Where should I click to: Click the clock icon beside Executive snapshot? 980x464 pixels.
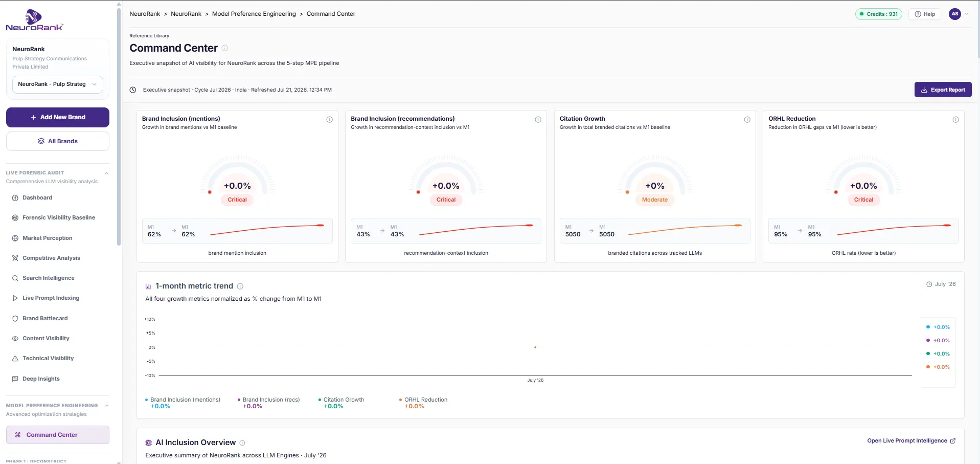(133, 90)
